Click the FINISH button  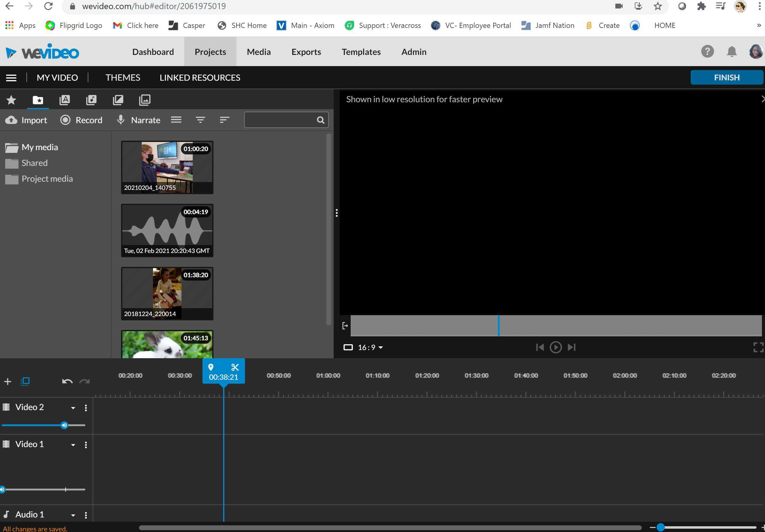click(727, 77)
